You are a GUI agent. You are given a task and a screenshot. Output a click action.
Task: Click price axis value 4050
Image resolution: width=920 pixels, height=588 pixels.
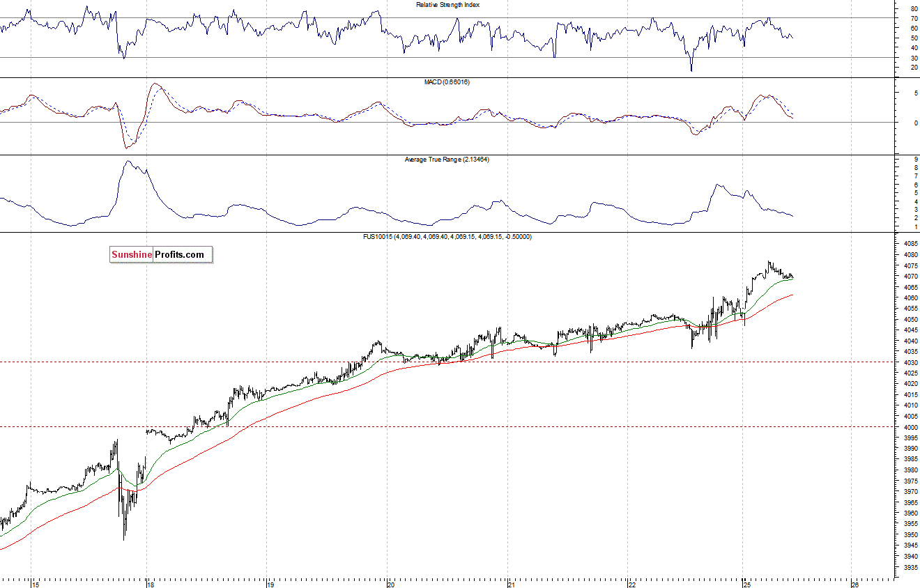[x=911, y=320]
